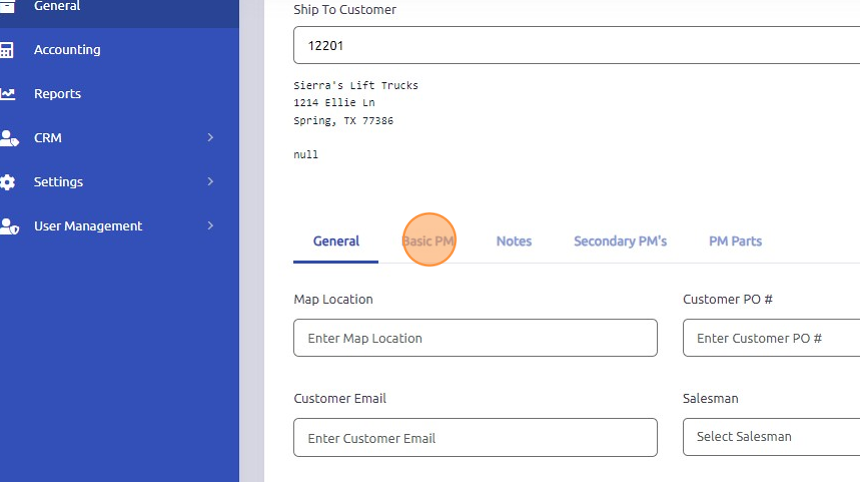The height and width of the screenshot is (482, 860).
Task: Click the 1214 Ellie Ln address text
Action: coord(335,103)
